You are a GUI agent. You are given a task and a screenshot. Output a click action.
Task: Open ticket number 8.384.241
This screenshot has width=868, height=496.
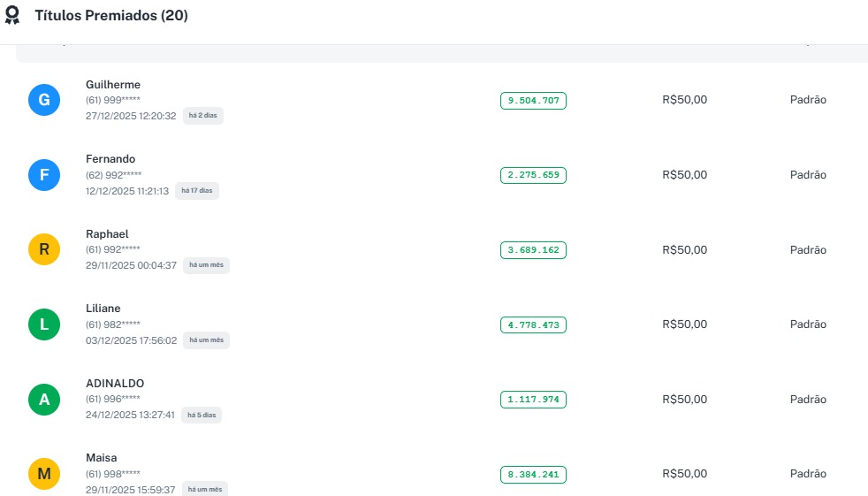pos(533,475)
